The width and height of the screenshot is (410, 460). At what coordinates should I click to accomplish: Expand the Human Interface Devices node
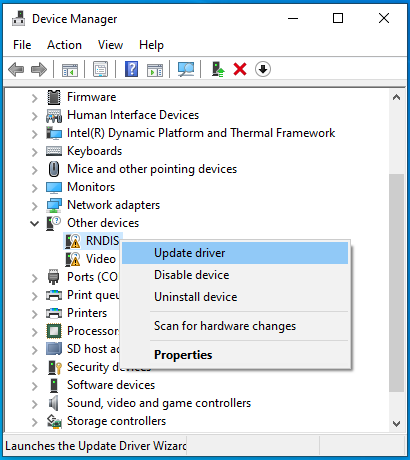34,116
